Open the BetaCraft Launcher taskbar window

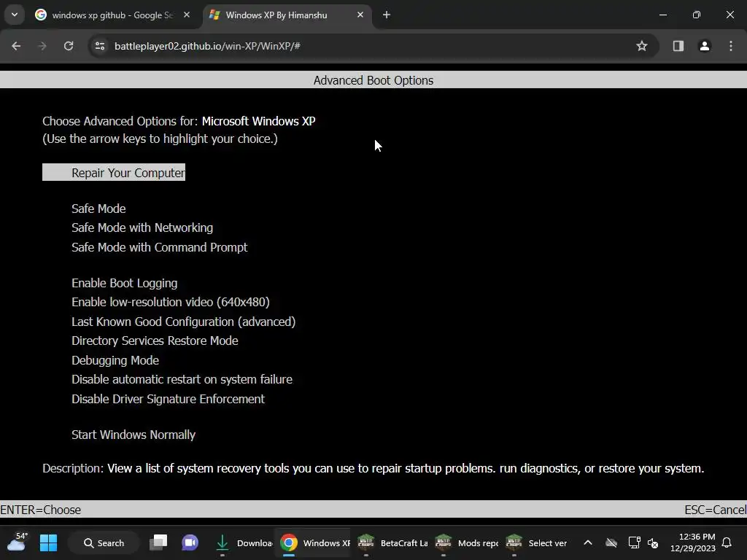pos(392,542)
